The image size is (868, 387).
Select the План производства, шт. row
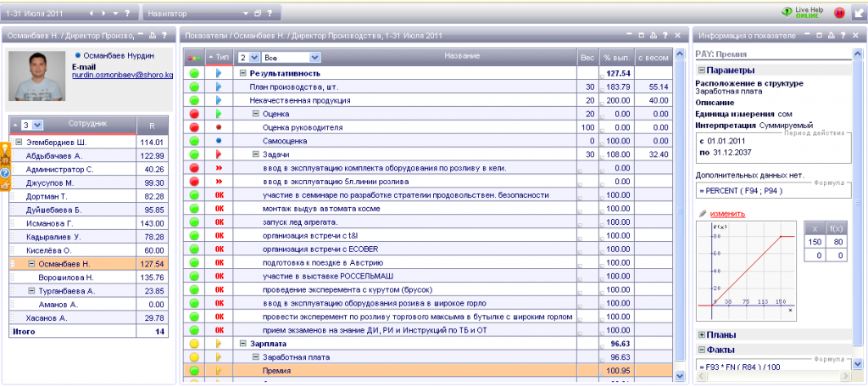click(x=429, y=87)
